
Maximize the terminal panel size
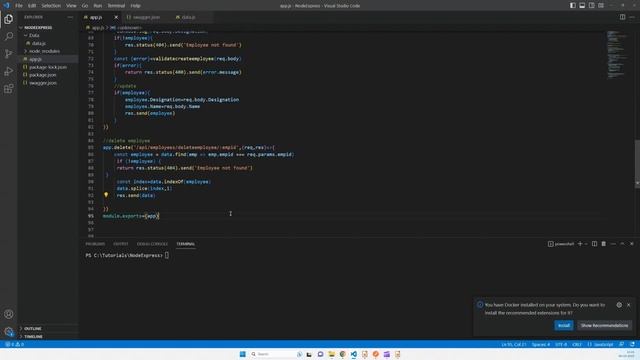tap(622, 244)
